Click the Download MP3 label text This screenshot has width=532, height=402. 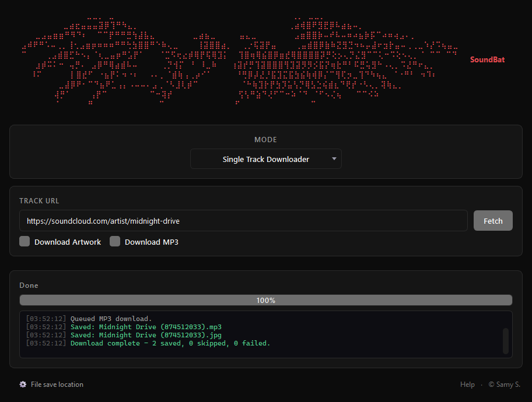[x=151, y=242]
